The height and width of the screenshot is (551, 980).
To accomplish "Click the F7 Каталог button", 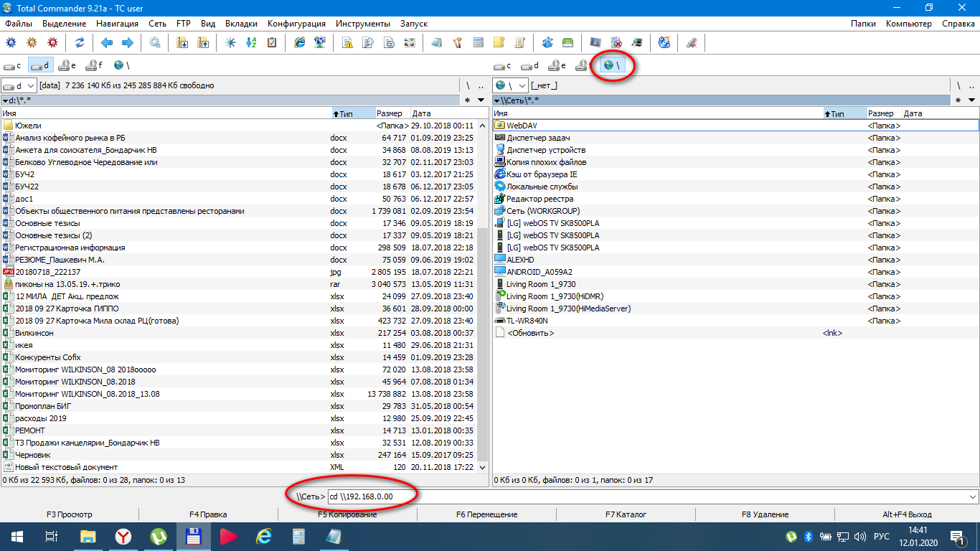I will pyautogui.click(x=626, y=514).
